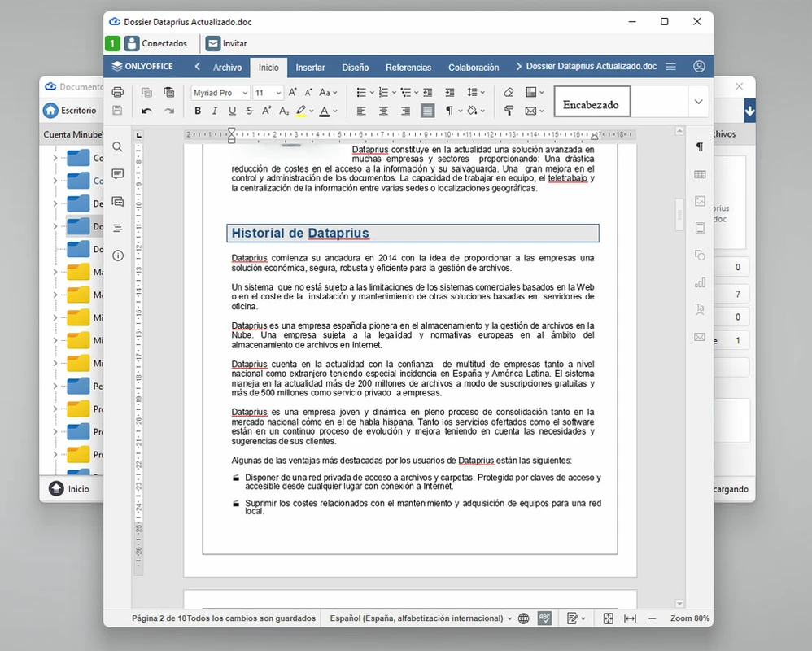
Task: Clear the style with the eraser icon
Action: (x=509, y=92)
